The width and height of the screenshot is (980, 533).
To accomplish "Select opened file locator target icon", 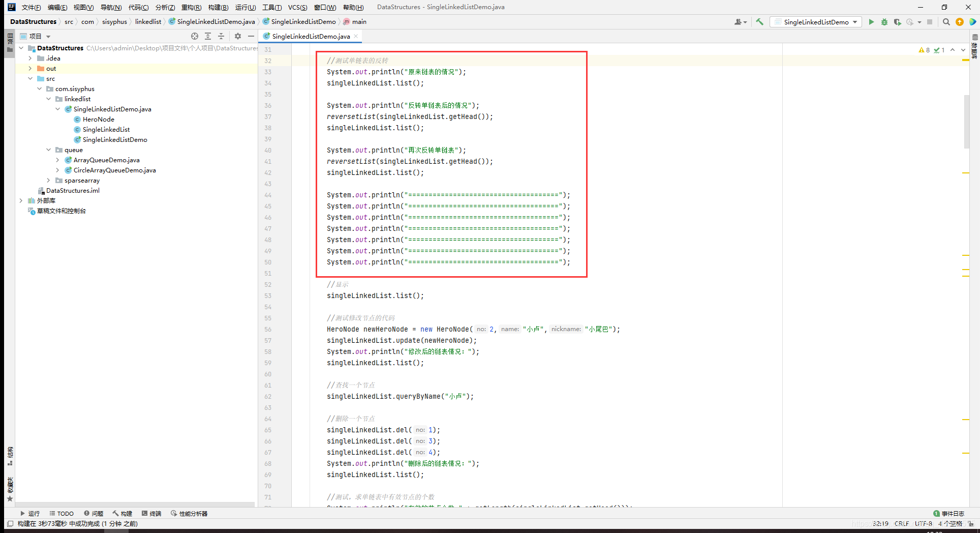I will (195, 36).
